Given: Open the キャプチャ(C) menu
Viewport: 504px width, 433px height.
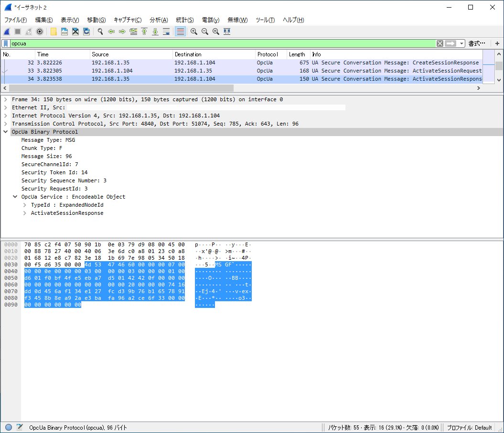Looking at the screenshot, I should [128, 20].
